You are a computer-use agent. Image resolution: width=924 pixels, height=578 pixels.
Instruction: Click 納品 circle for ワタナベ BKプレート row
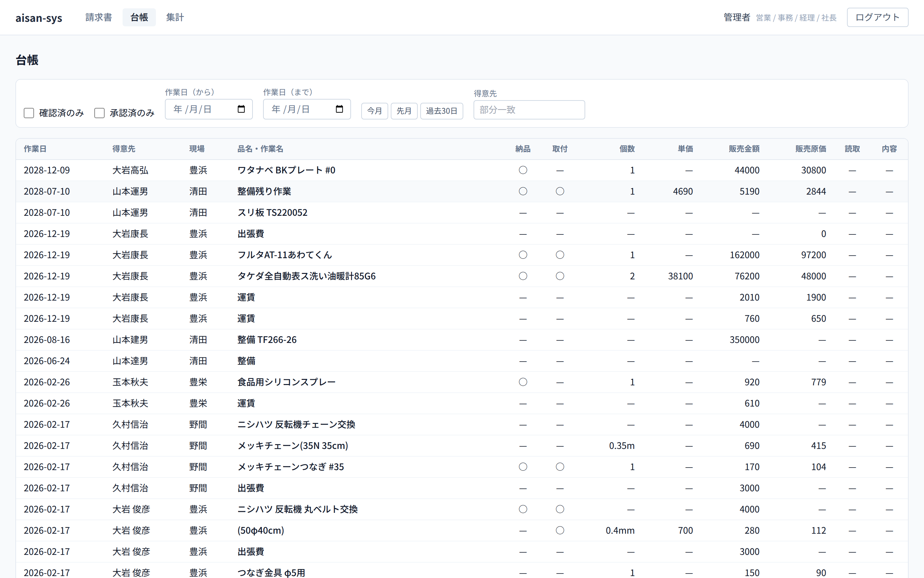[523, 170]
